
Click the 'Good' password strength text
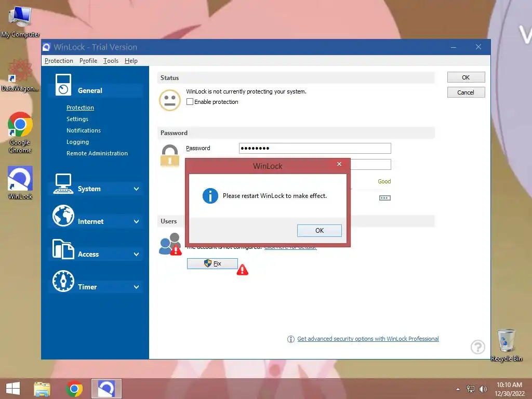[384, 181]
